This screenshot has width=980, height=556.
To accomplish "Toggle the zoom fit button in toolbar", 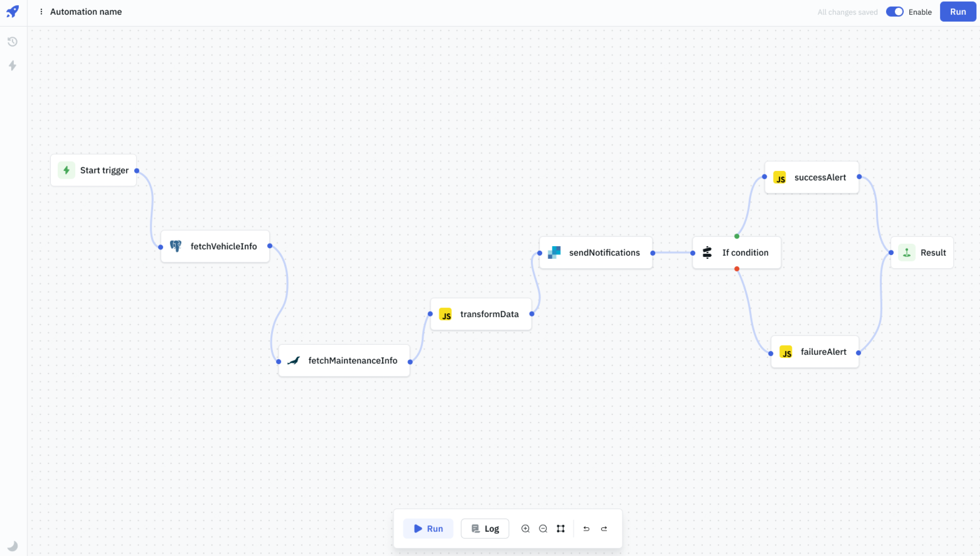I will coord(561,528).
